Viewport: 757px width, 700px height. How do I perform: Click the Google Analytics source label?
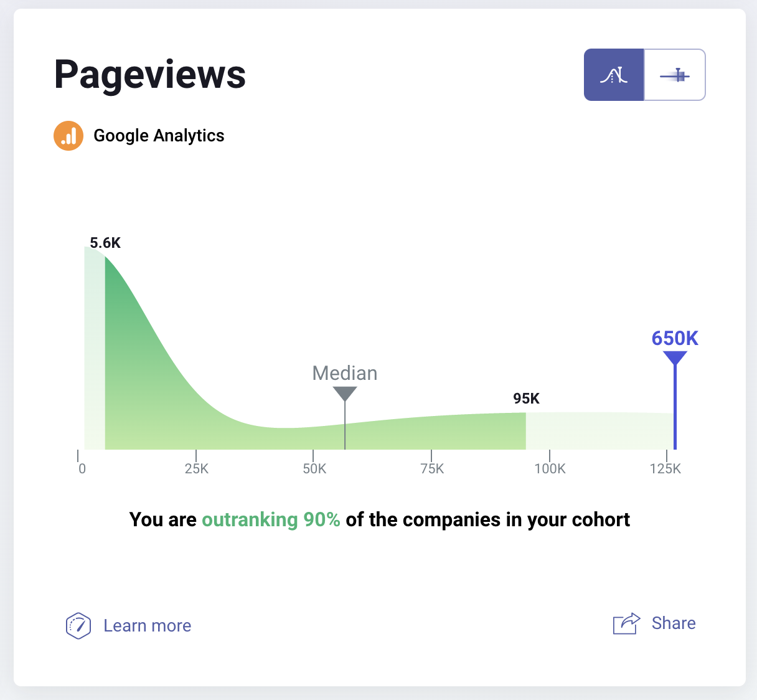[159, 135]
